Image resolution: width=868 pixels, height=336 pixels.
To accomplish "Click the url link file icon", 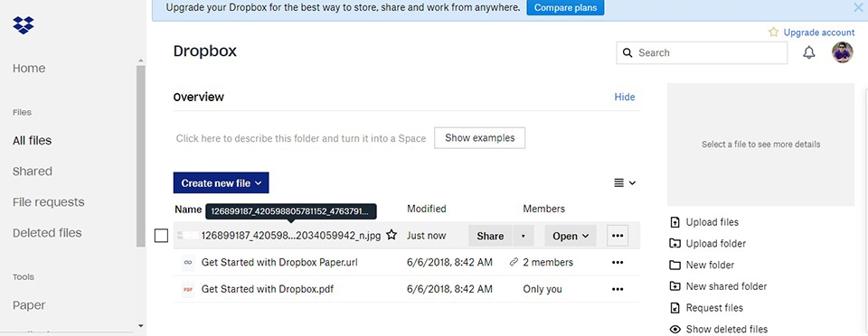I will point(188,263).
